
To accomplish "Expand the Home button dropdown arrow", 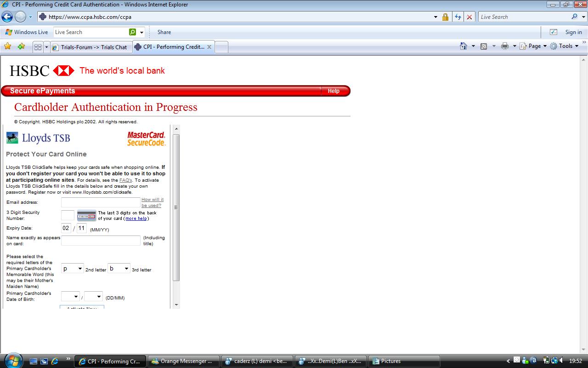I will coord(473,46).
